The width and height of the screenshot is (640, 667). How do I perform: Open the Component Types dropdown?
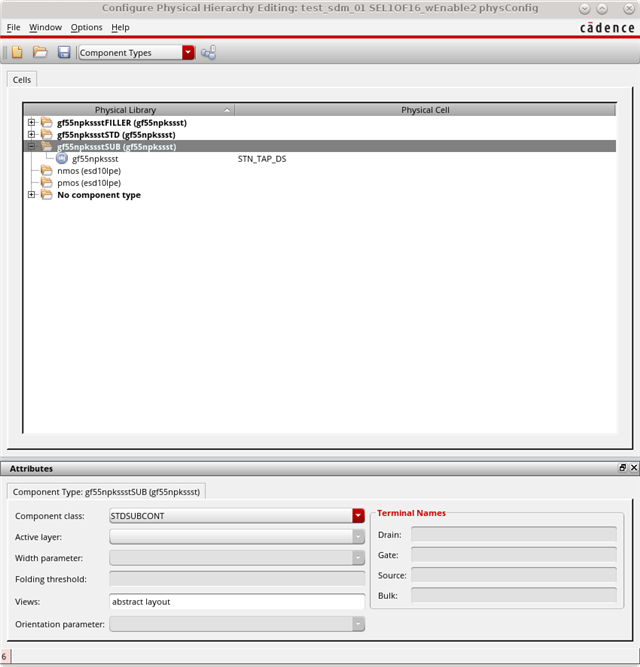188,52
